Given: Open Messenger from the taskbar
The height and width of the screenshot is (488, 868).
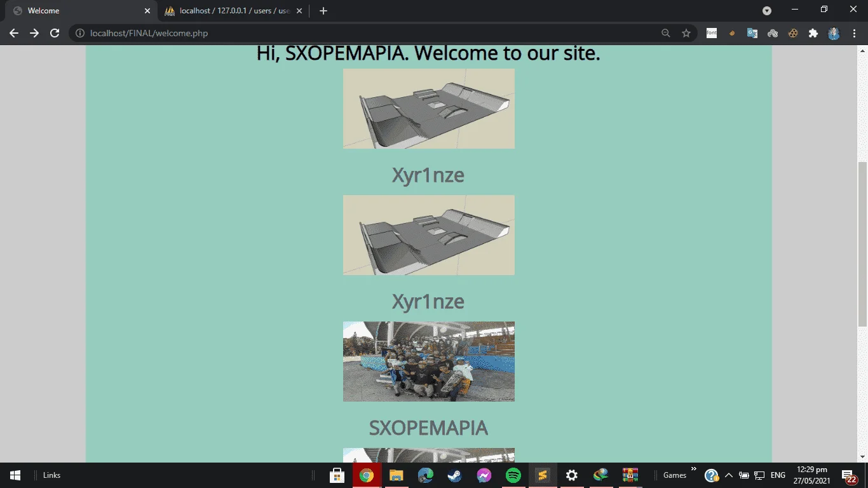Looking at the screenshot, I should tap(484, 475).
